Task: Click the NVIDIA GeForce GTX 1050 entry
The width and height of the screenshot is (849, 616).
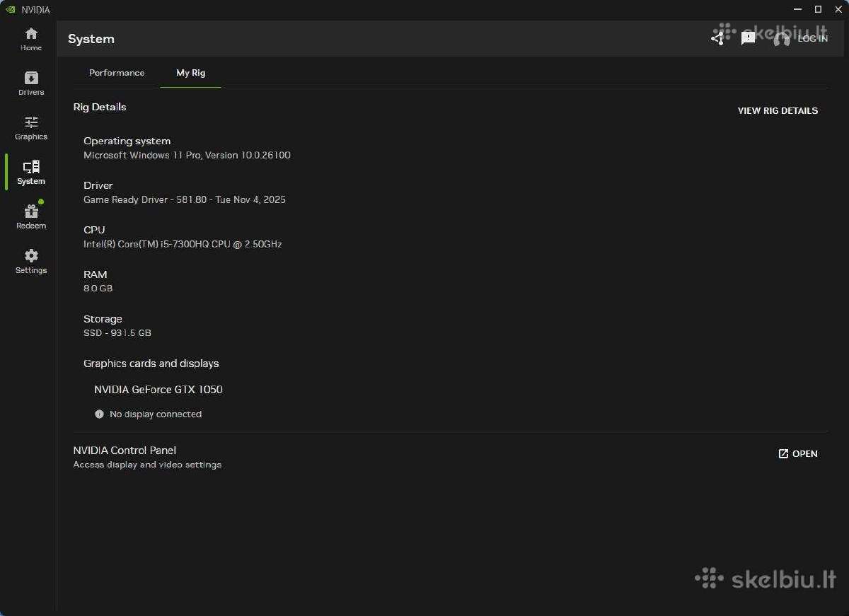Action: 158,389
